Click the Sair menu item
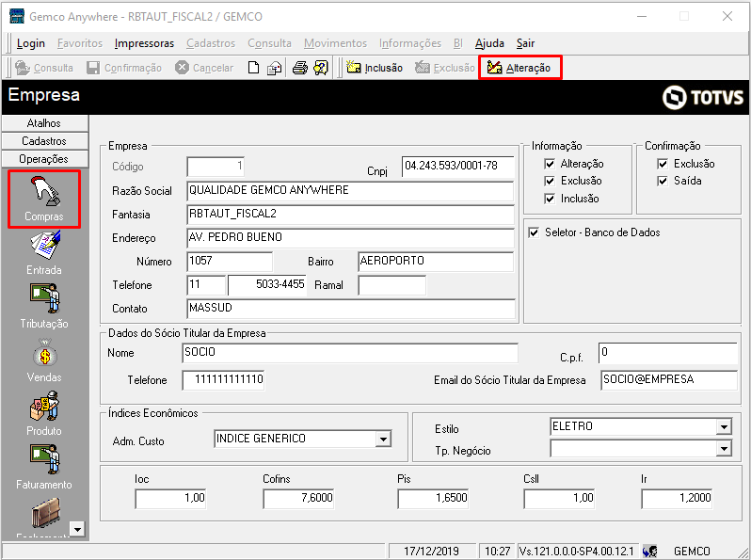Viewport: 751px width, 560px height. (525, 43)
